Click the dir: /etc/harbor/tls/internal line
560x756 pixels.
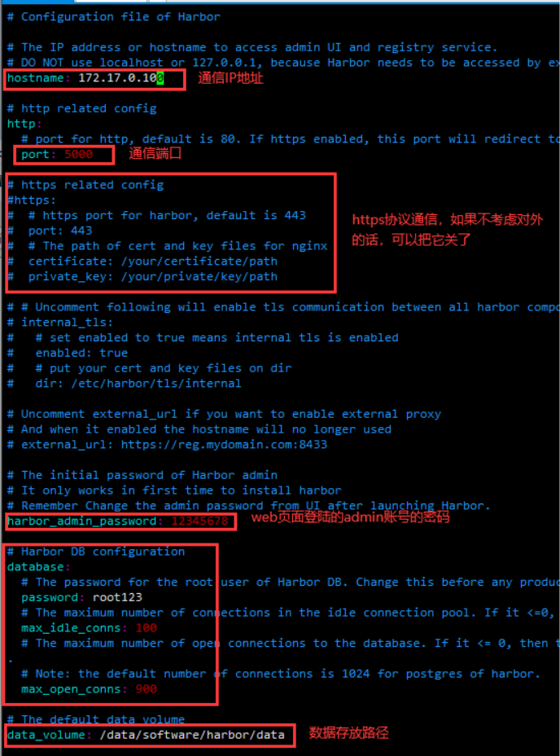click(x=124, y=384)
